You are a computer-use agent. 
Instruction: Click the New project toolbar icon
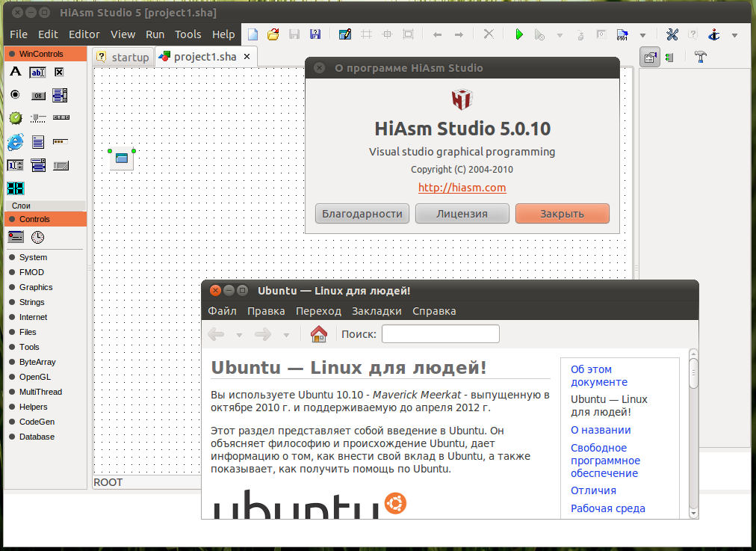click(x=253, y=34)
